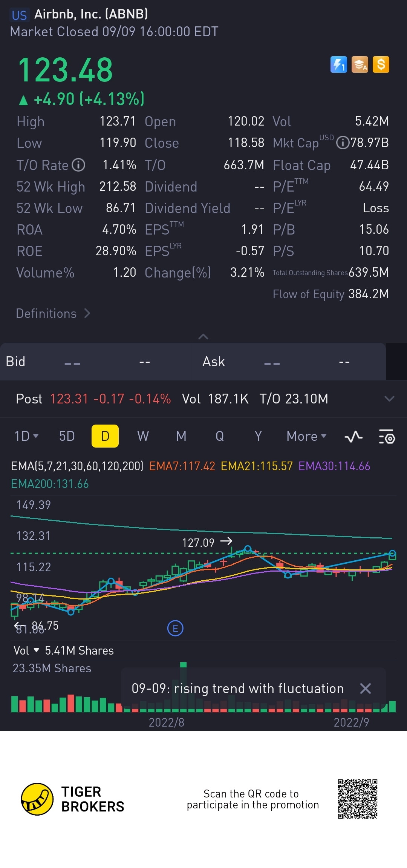Tap the blue lightning bolt icon

pyautogui.click(x=338, y=64)
